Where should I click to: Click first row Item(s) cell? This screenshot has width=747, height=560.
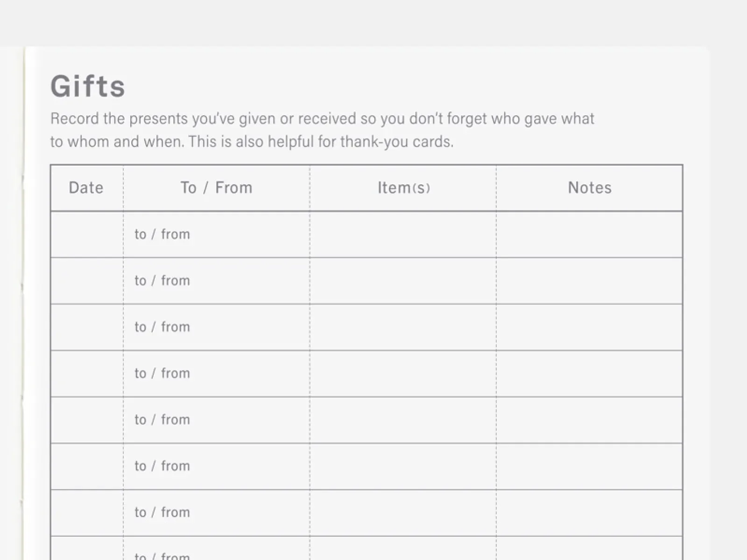pos(403,234)
